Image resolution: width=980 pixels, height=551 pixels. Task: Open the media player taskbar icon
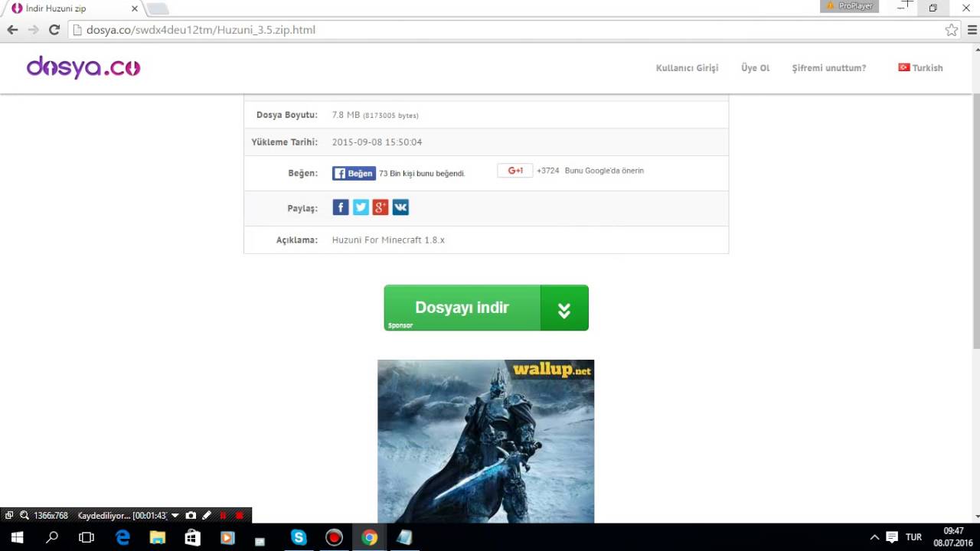coord(227,538)
